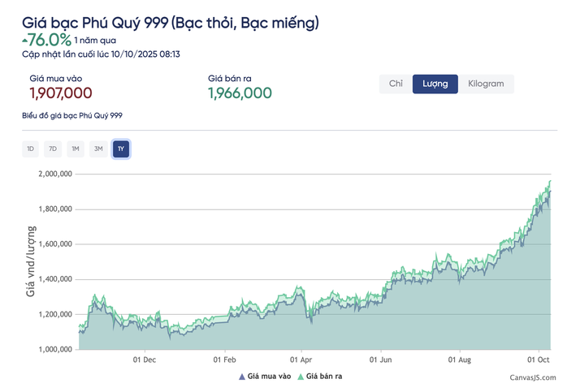Click the last updated timestamp text
This screenshot has height=392, width=567.
102,54
